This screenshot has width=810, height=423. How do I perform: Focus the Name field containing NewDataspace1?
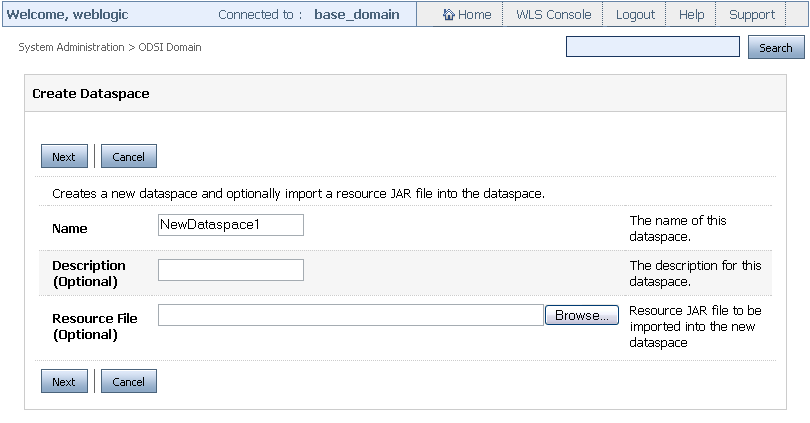point(231,225)
